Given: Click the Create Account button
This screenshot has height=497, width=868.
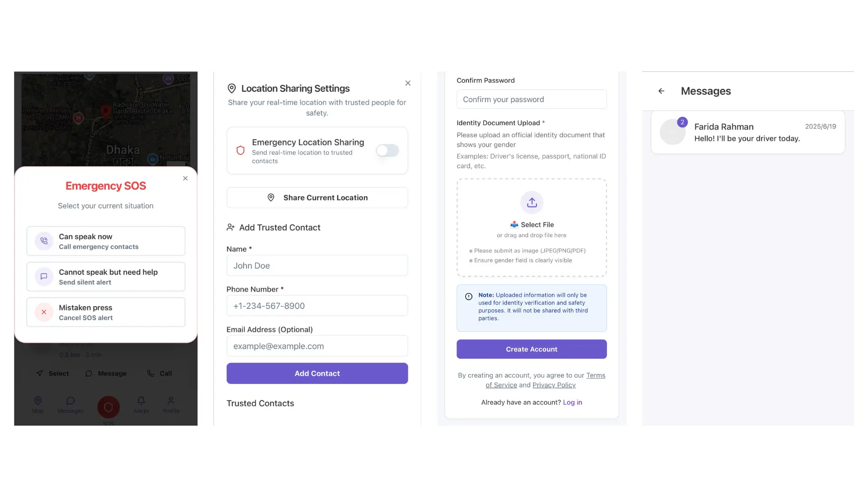Looking at the screenshot, I should (532, 349).
